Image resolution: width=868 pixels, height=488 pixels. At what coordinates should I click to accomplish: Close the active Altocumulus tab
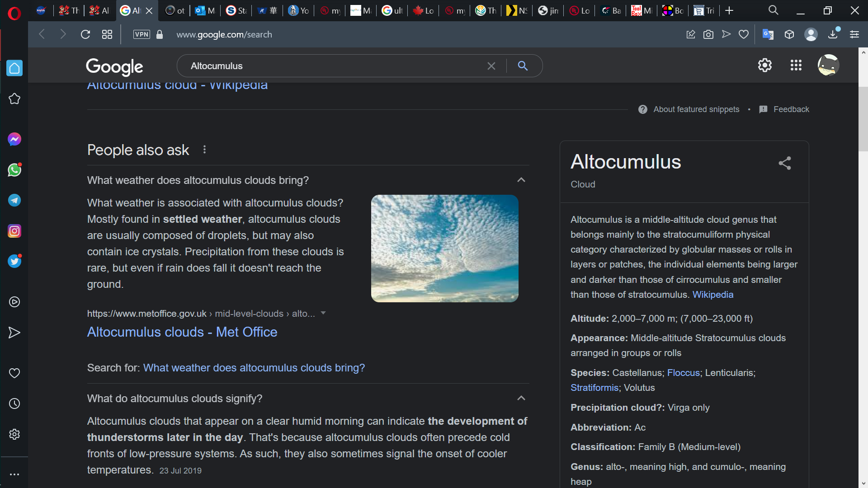[x=149, y=10]
